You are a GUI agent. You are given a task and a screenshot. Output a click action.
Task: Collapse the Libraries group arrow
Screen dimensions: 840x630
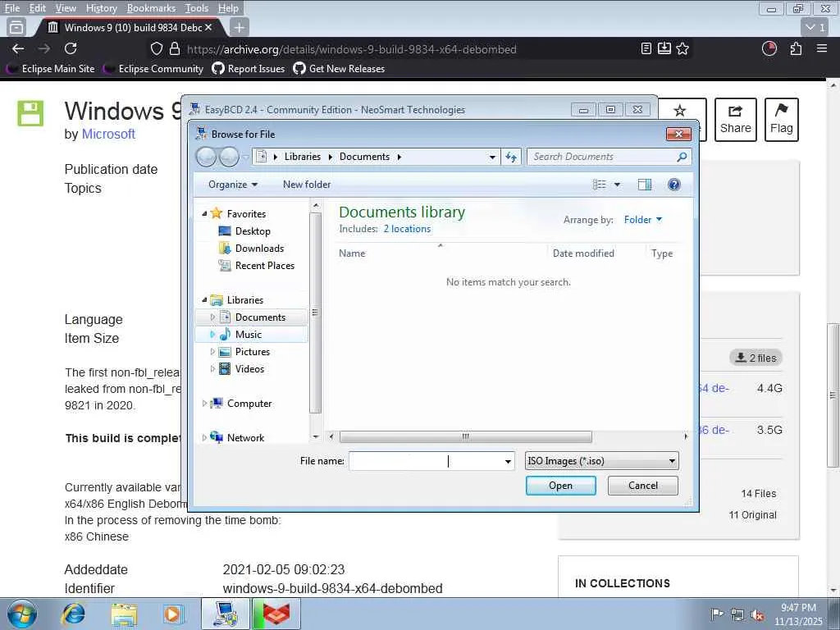click(204, 300)
